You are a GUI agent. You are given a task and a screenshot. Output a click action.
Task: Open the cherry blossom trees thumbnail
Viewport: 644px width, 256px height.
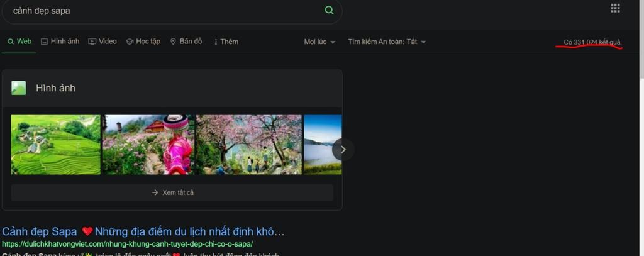tap(249, 145)
